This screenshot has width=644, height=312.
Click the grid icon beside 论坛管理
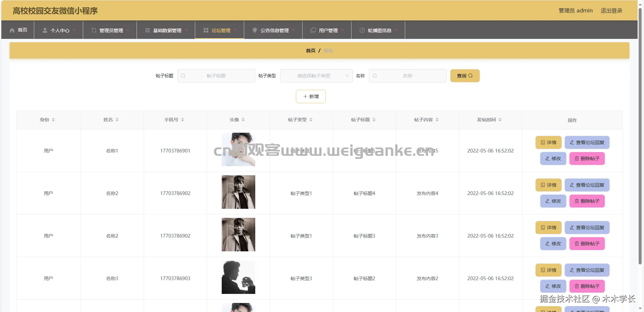tap(206, 30)
